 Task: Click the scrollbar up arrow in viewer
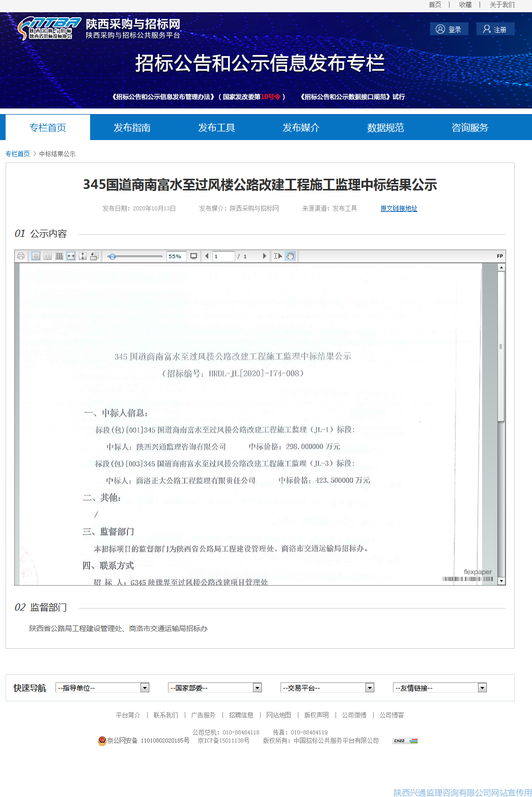tap(501, 267)
